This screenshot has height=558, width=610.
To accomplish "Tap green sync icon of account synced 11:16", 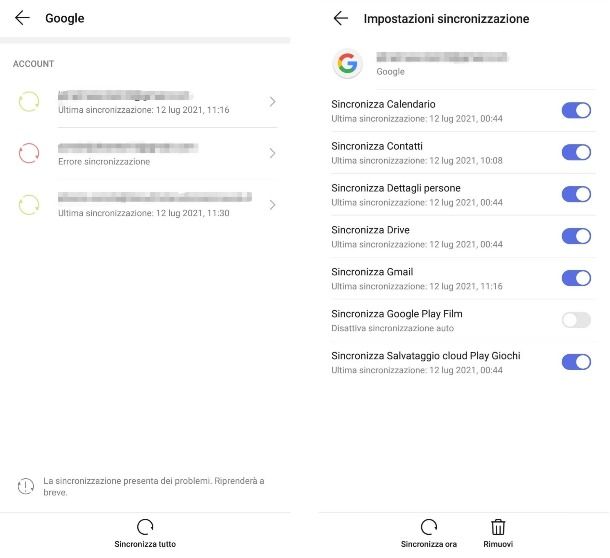I will click(x=29, y=102).
